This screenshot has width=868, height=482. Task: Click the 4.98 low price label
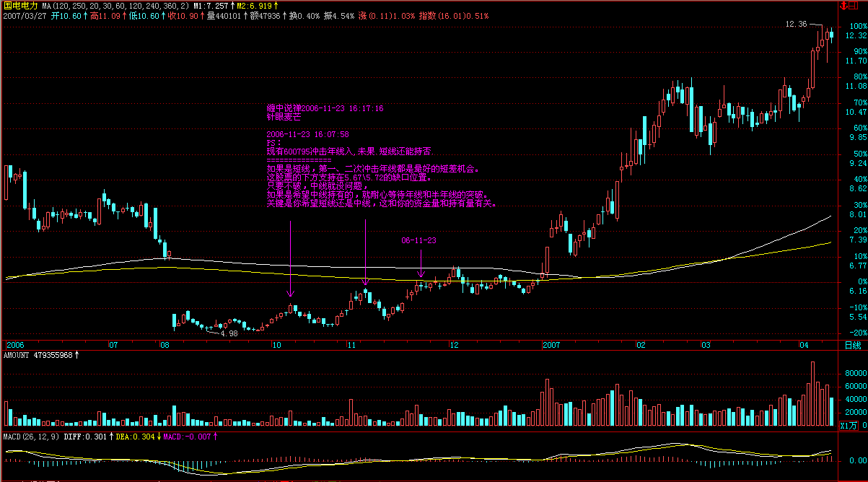coord(229,333)
